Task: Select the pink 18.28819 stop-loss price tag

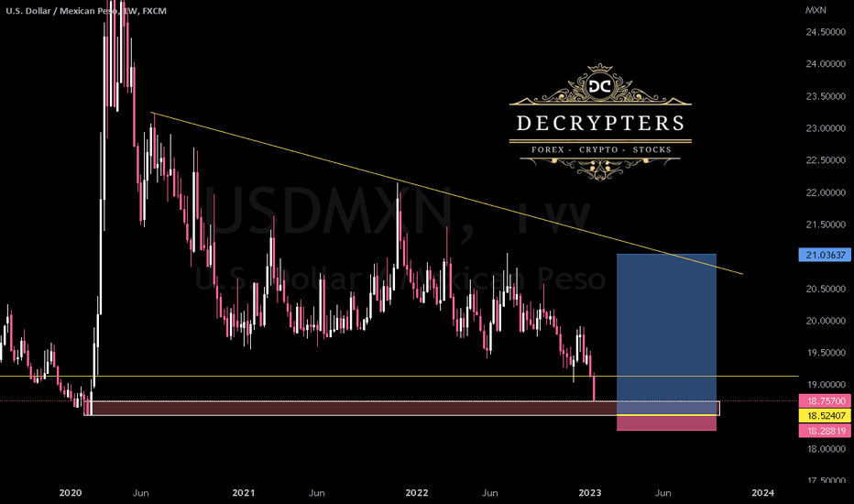Action: pos(825,431)
